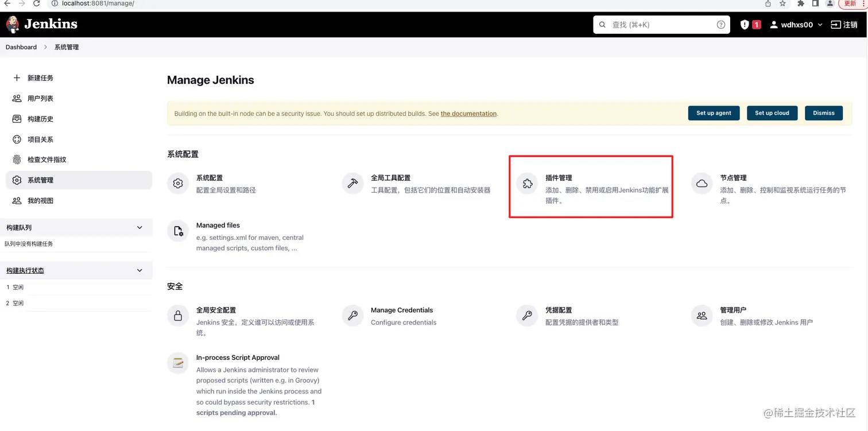Open the 新建任务 sidebar item
The width and height of the screenshot is (868, 431).
[79, 77]
